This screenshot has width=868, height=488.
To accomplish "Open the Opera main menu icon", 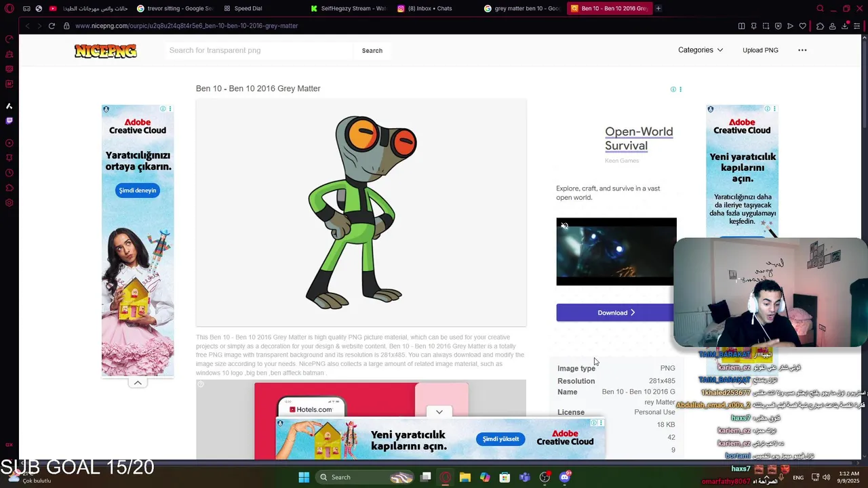I will point(9,9).
